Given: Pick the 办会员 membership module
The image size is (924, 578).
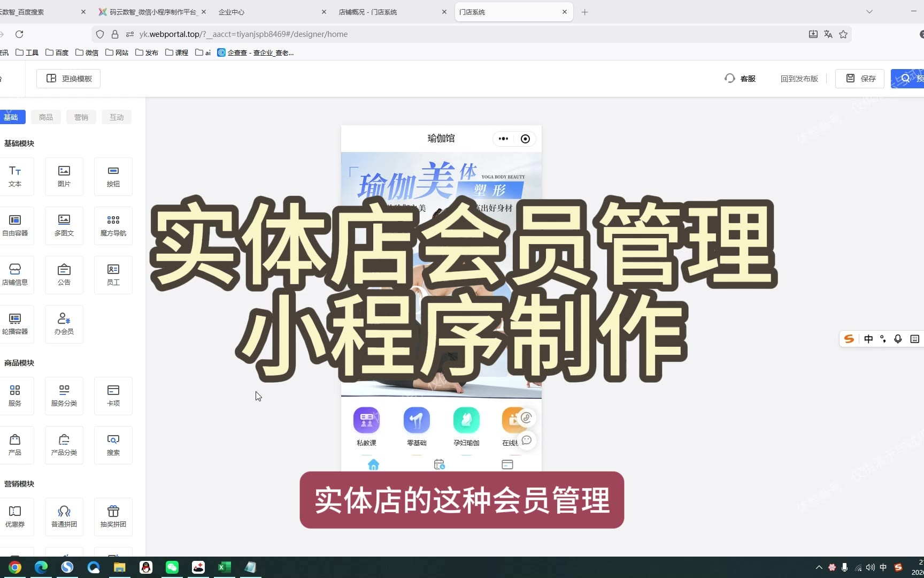Looking at the screenshot, I should pyautogui.click(x=64, y=324).
